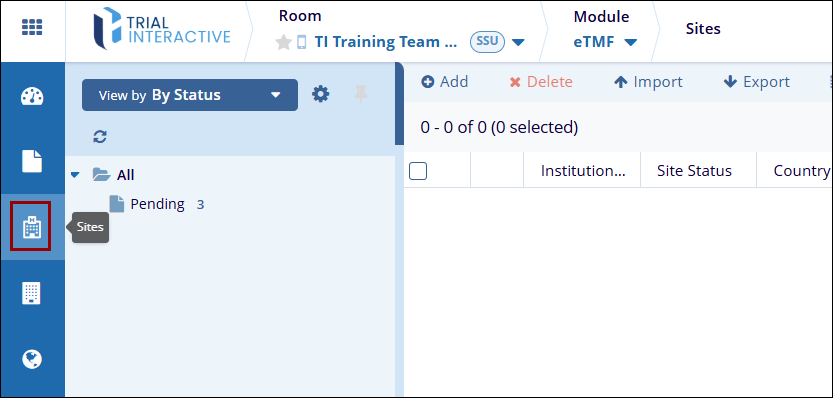This screenshot has height=398, width=833.
Task: Open the Institutions building icon in sidebar
Action: pyautogui.click(x=31, y=293)
